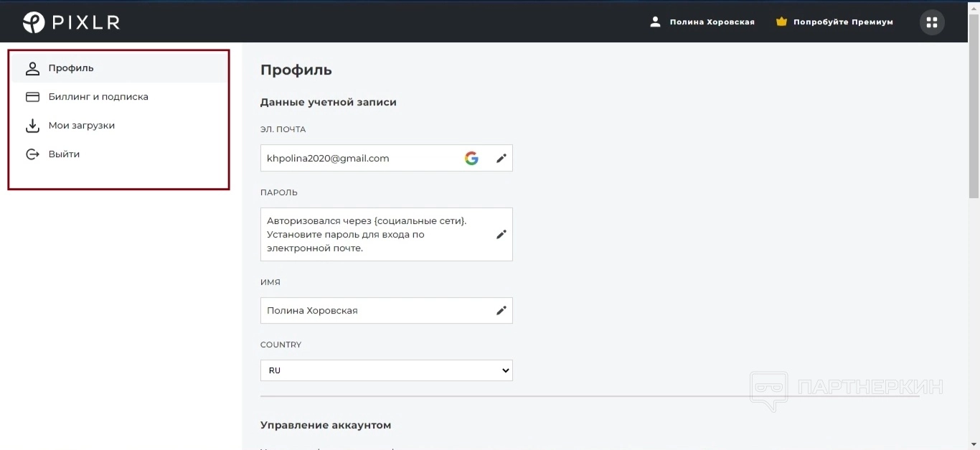The height and width of the screenshot is (450, 980).
Task: Edit name using the pencil icon
Action: [x=501, y=311]
